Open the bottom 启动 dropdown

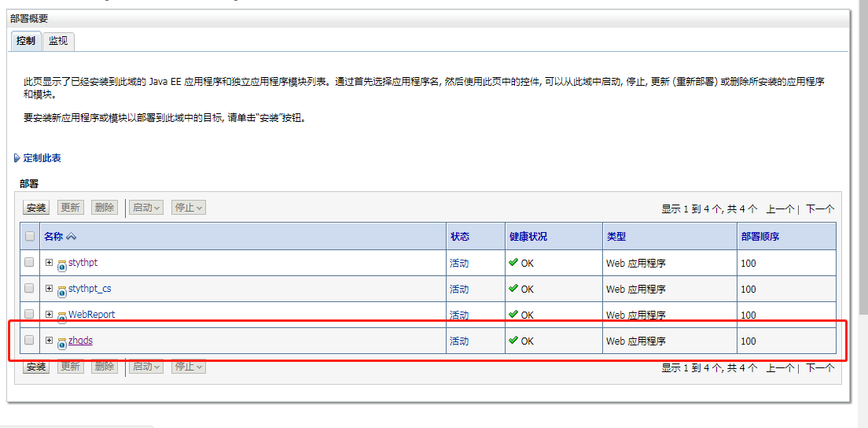[146, 366]
